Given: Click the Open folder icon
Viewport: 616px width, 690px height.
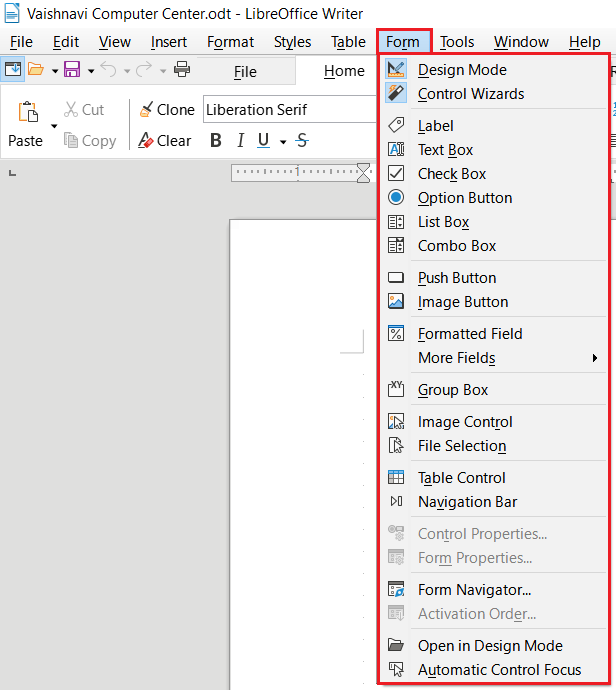Looking at the screenshot, I should pyautogui.click(x=36, y=69).
